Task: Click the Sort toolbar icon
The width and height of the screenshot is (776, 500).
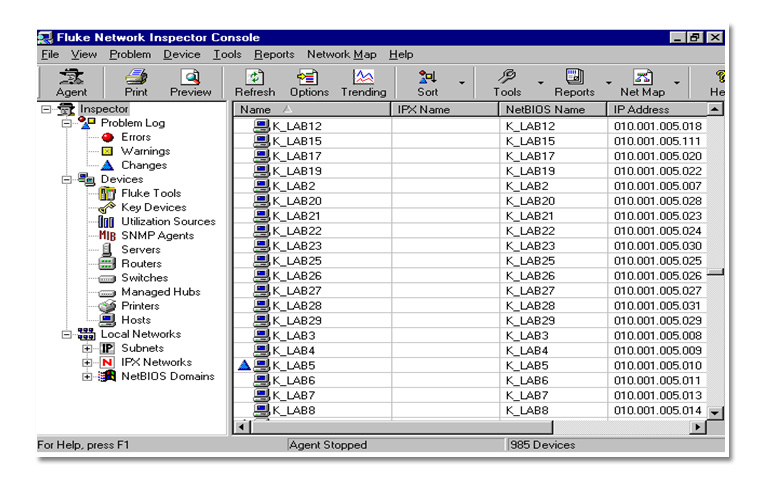Action: (x=427, y=82)
